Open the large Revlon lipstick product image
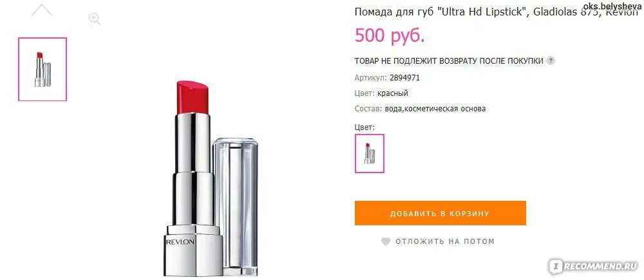 click(x=211, y=178)
